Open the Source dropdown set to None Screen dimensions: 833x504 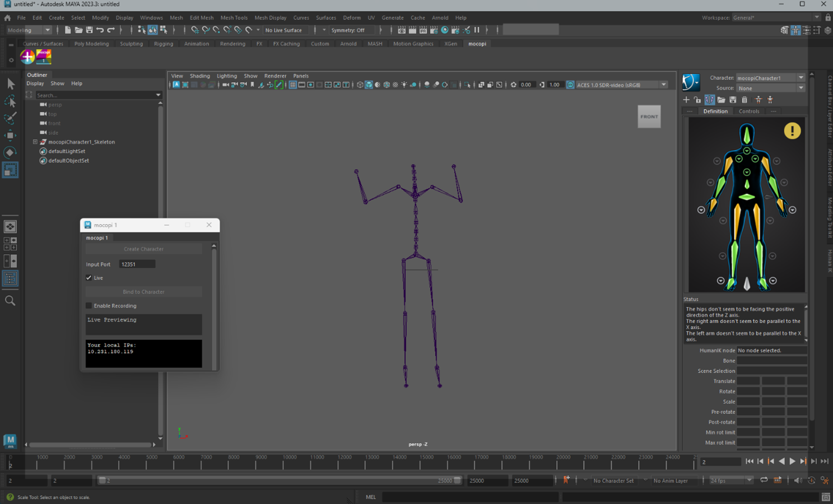pyautogui.click(x=770, y=88)
